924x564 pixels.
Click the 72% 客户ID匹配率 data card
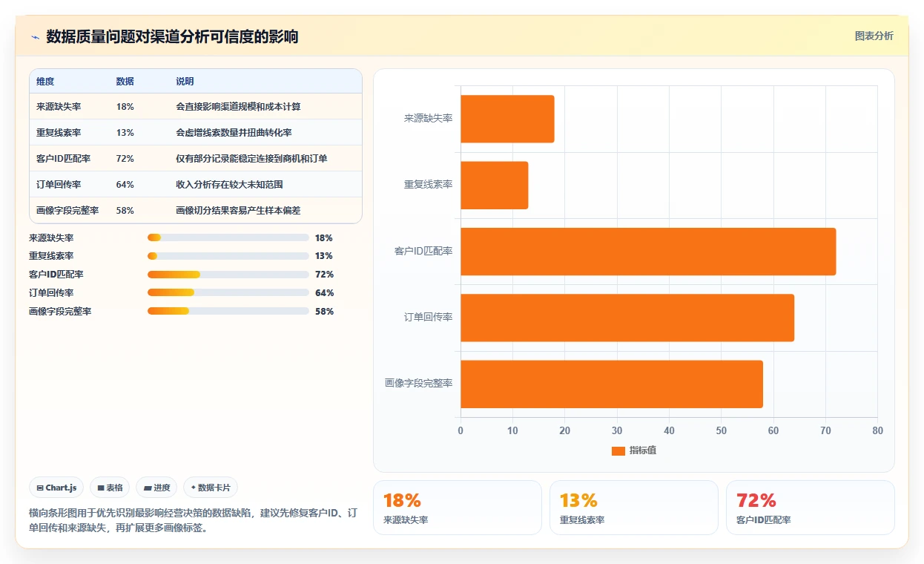click(x=811, y=508)
